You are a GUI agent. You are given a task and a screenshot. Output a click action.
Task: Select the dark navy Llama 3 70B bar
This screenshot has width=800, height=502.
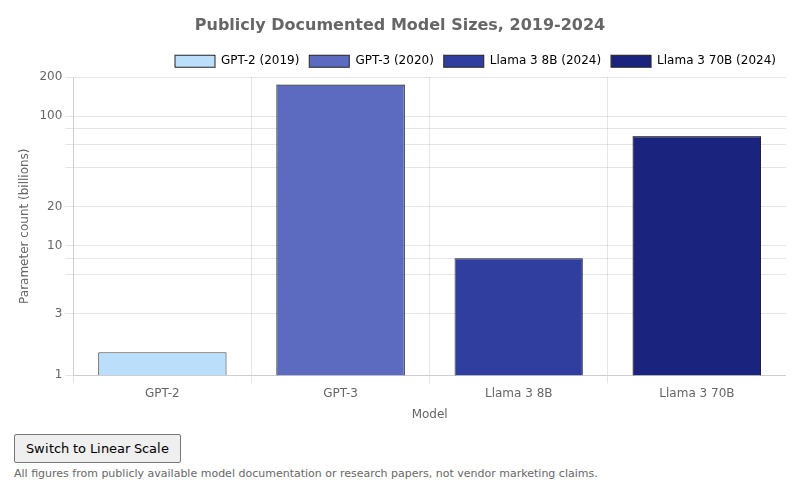[x=696, y=256]
